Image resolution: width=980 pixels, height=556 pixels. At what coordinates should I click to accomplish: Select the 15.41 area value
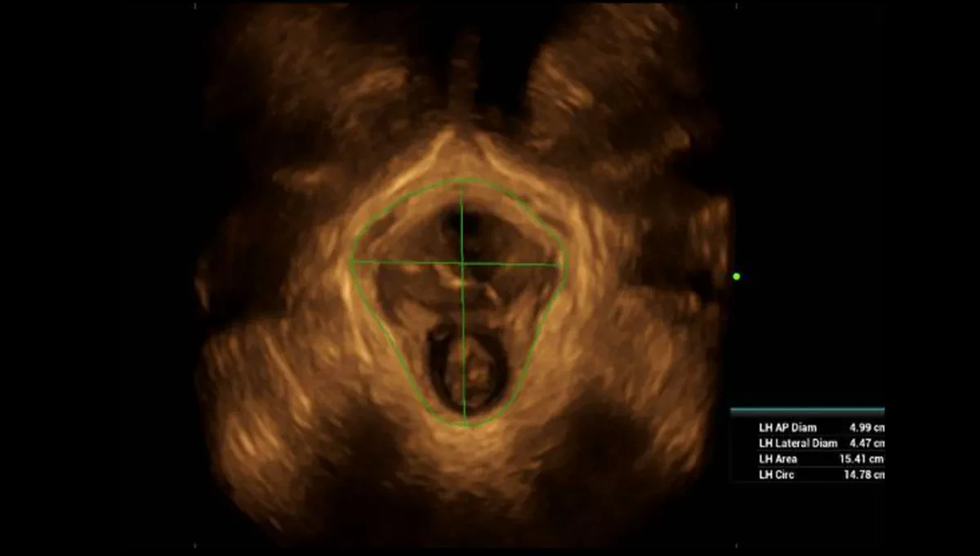[x=862, y=459]
